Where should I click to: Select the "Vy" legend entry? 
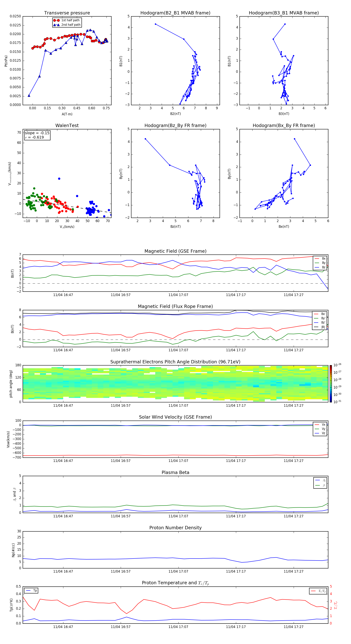pyautogui.click(x=320, y=429)
